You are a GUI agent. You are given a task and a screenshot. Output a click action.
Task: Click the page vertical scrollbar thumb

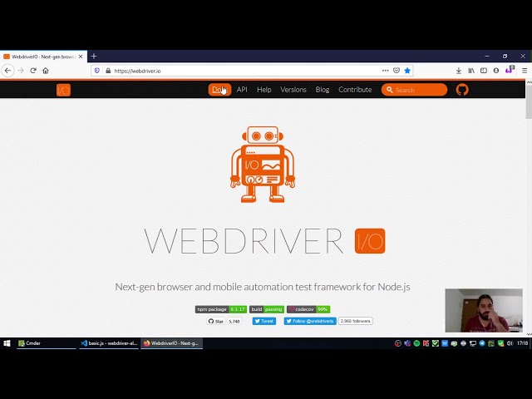tap(529, 101)
